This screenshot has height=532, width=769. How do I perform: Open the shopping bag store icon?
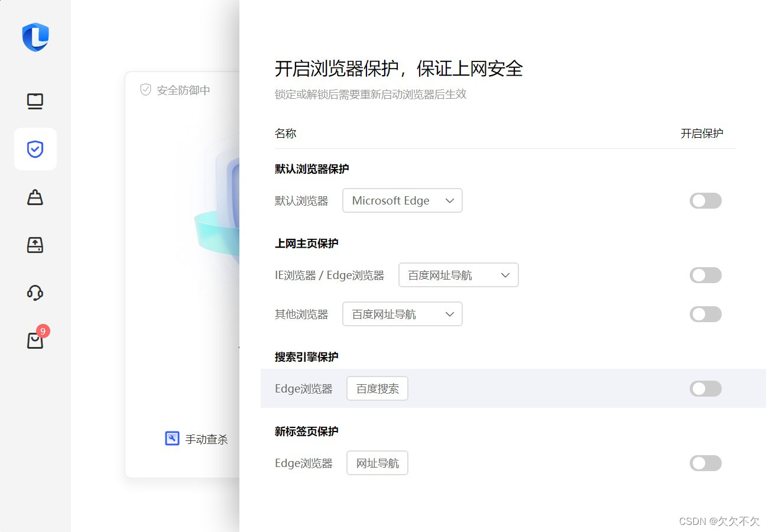point(35,340)
